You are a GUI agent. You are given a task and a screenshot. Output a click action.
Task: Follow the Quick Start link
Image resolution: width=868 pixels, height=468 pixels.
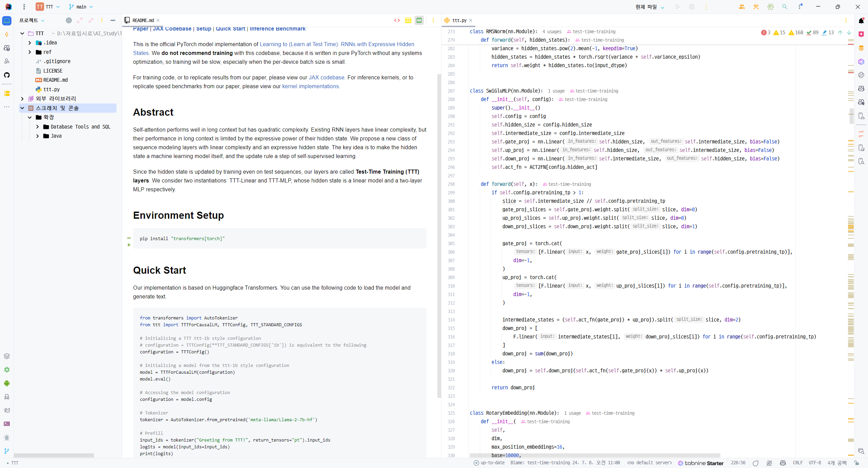click(231, 29)
